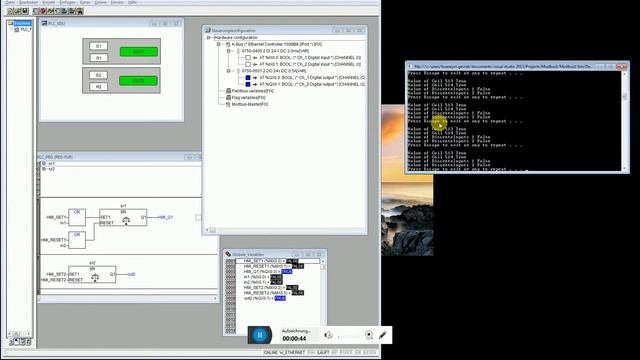Select the HMI_RESET1 variable row

pos(273,266)
